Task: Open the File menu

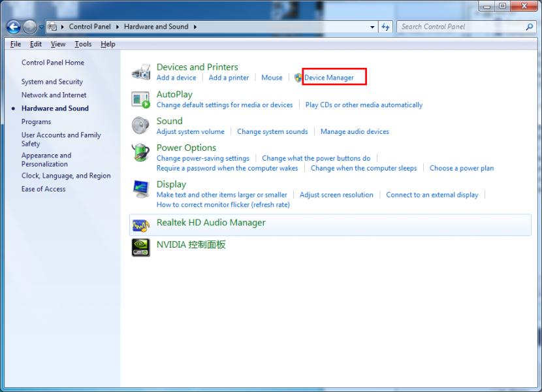Action: [x=16, y=44]
